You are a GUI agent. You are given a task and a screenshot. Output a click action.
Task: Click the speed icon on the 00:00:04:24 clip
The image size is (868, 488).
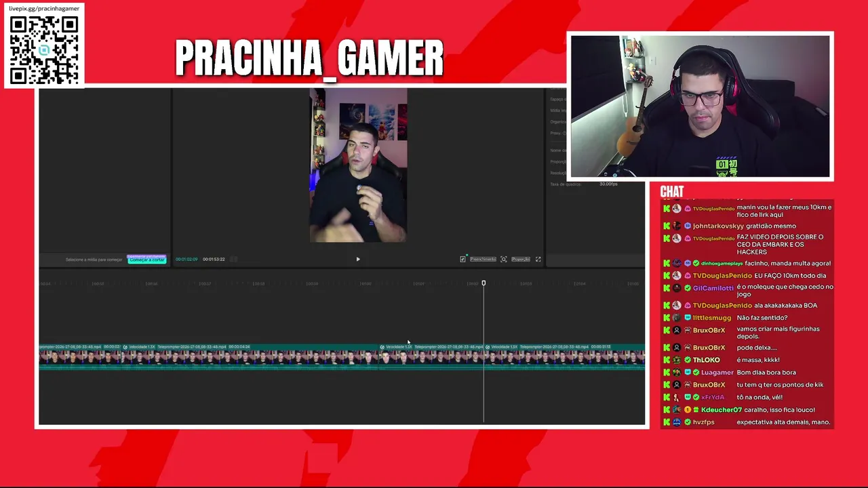point(125,347)
